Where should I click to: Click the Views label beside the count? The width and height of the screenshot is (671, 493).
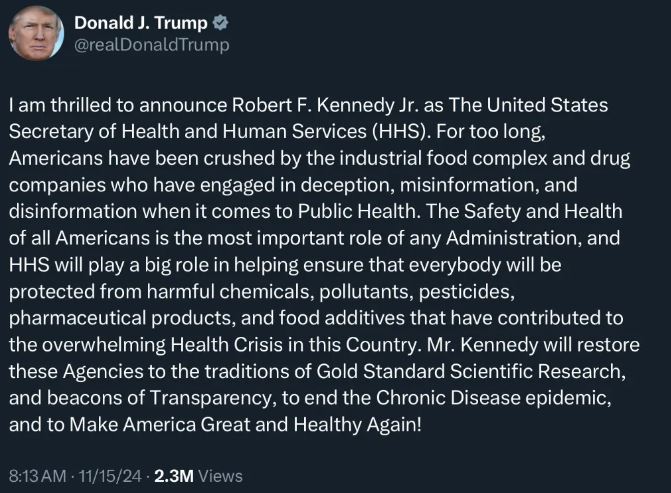click(x=220, y=476)
